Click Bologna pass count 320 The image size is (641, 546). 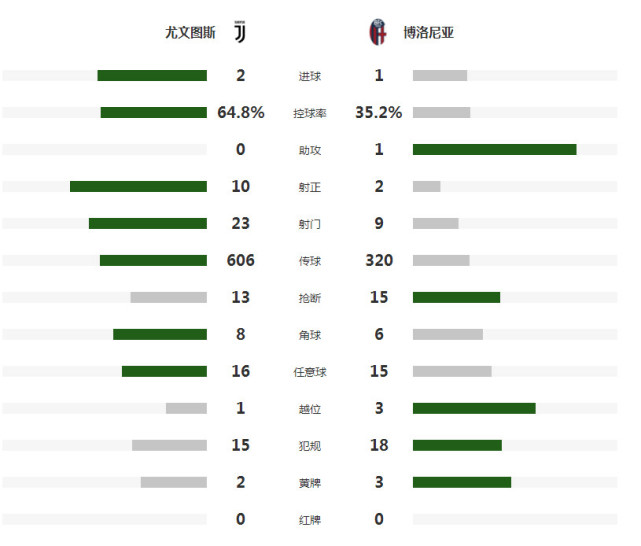[x=379, y=260]
